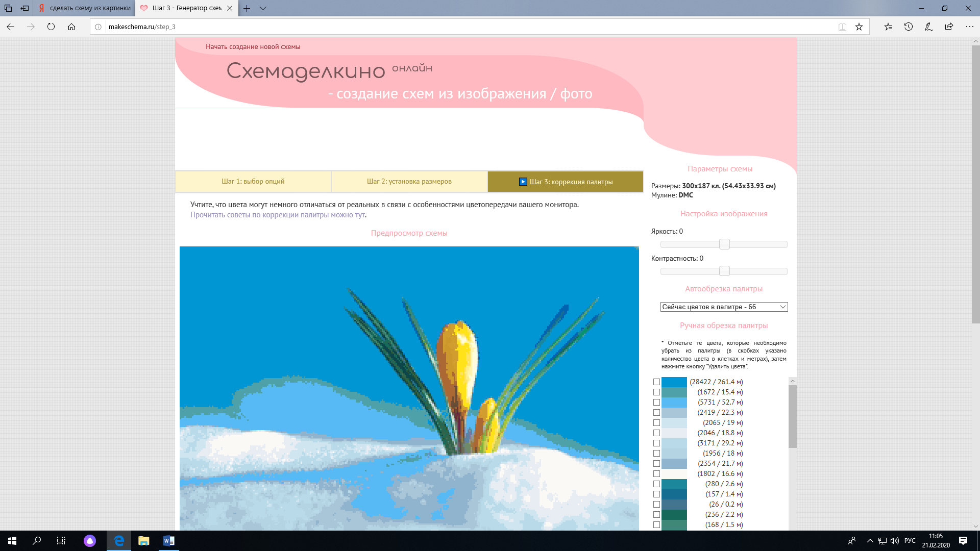Image resolution: width=980 pixels, height=551 pixels.
Task: Go to Шаг 2: установка размеров tab
Action: (409, 182)
